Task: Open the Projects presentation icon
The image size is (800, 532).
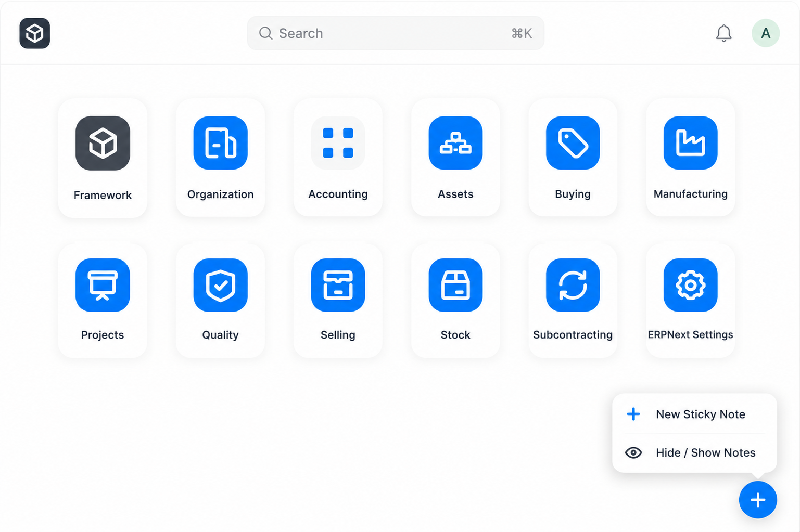Action: (103, 285)
